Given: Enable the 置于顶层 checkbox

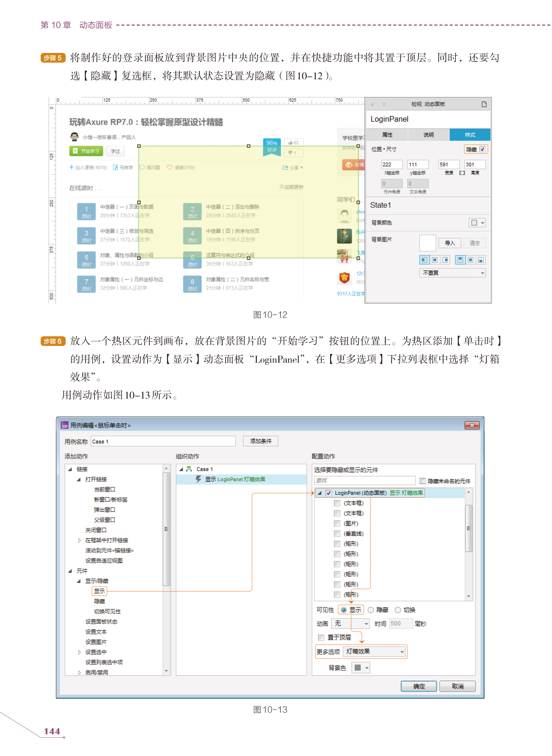Looking at the screenshot, I should pyautogui.click(x=322, y=638).
